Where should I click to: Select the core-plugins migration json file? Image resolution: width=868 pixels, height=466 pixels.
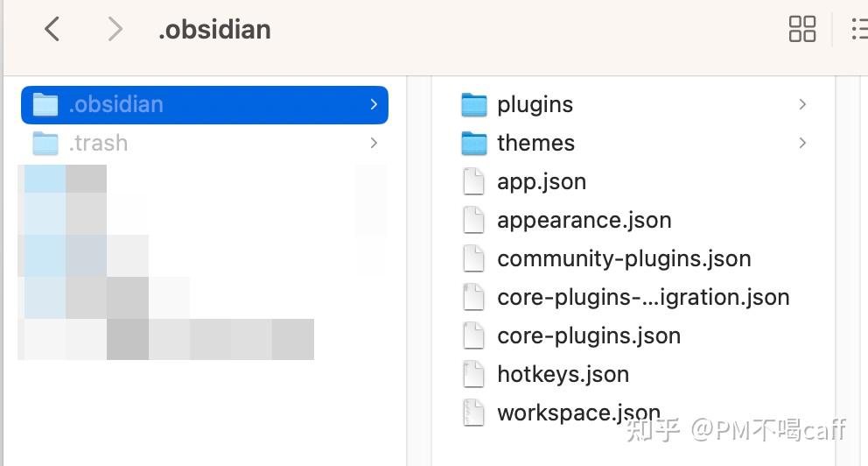(x=642, y=297)
